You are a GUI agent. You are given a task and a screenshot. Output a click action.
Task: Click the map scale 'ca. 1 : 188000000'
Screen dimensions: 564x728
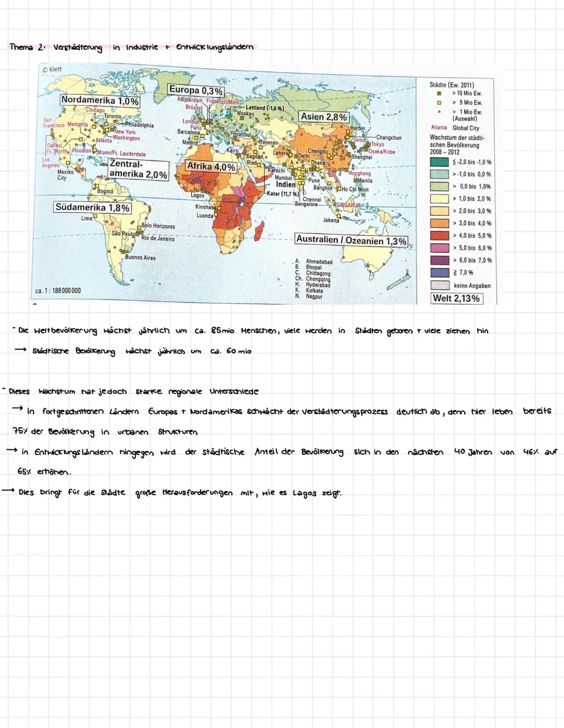(58, 291)
